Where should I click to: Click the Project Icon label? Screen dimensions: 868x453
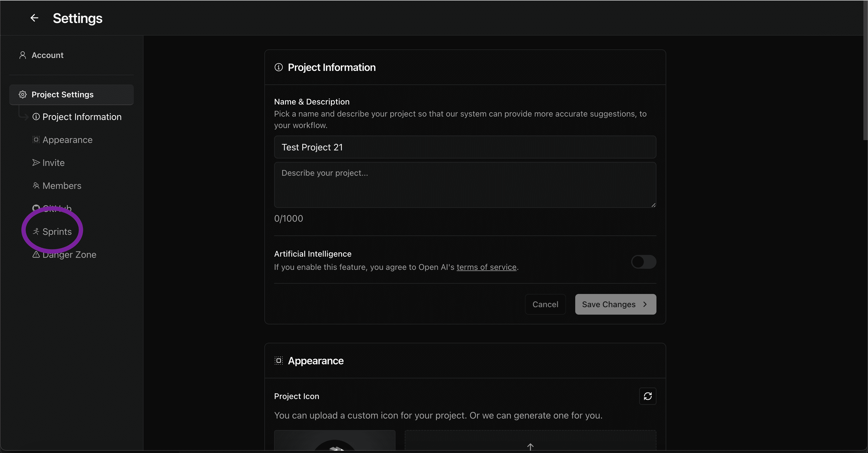(297, 396)
